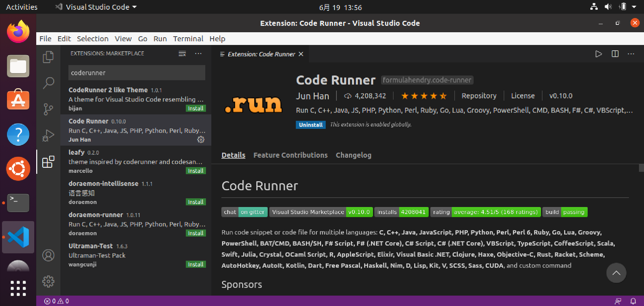Install Ultraman-Test extension

tap(196, 264)
